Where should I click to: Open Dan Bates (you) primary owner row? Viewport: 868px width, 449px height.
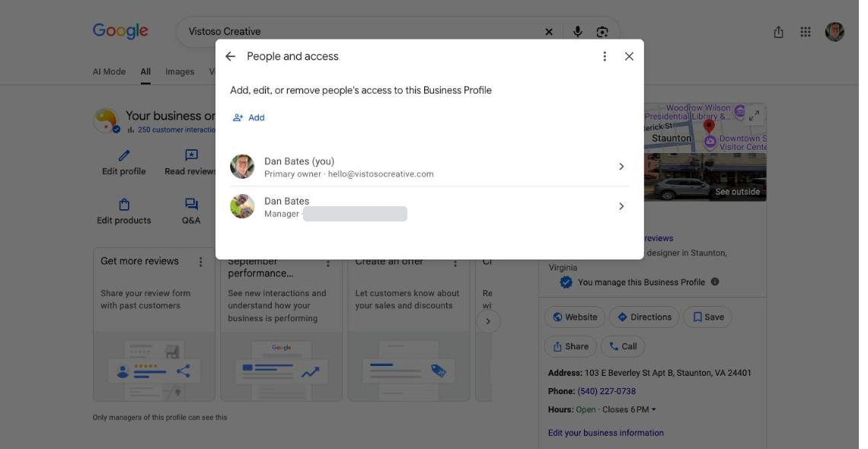pyautogui.click(x=429, y=167)
